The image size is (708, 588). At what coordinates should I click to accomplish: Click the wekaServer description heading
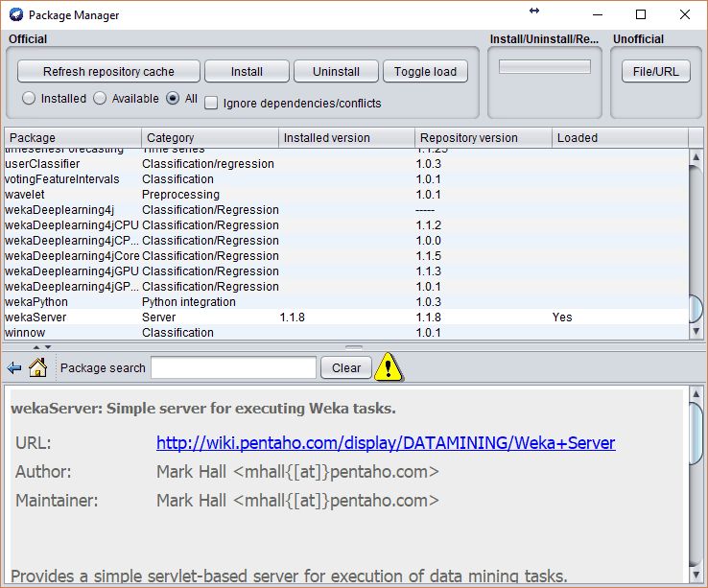pos(203,409)
